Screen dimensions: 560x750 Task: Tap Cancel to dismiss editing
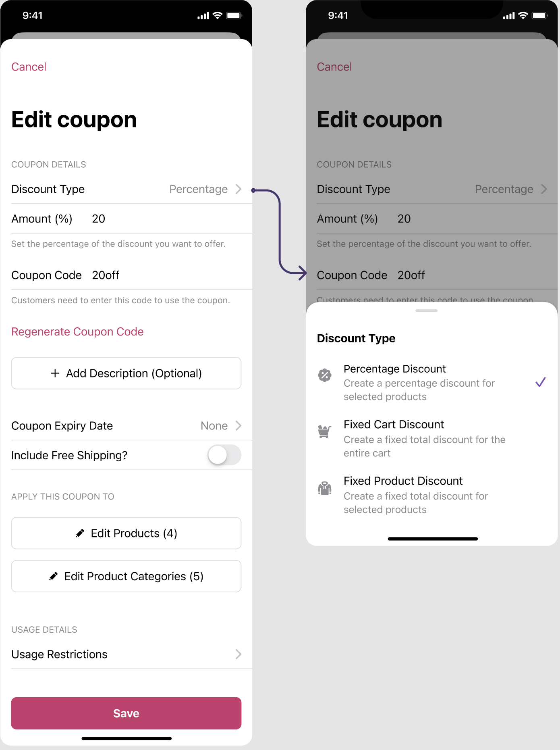click(29, 67)
